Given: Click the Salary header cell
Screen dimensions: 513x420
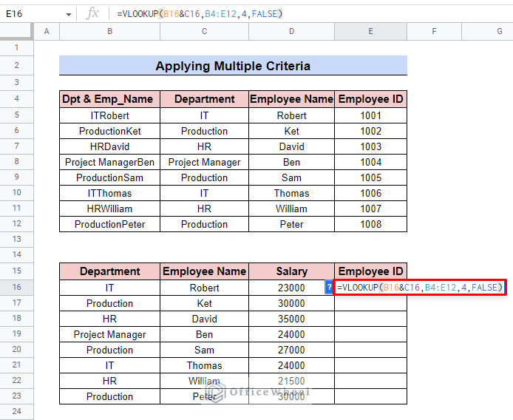Looking at the screenshot, I should pyautogui.click(x=291, y=271).
